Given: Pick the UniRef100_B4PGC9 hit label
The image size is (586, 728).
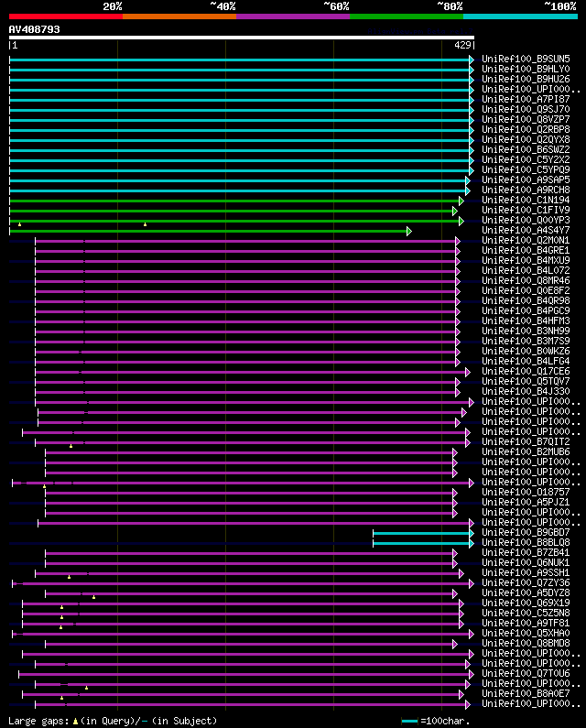Looking at the screenshot, I should pyautogui.click(x=526, y=310).
